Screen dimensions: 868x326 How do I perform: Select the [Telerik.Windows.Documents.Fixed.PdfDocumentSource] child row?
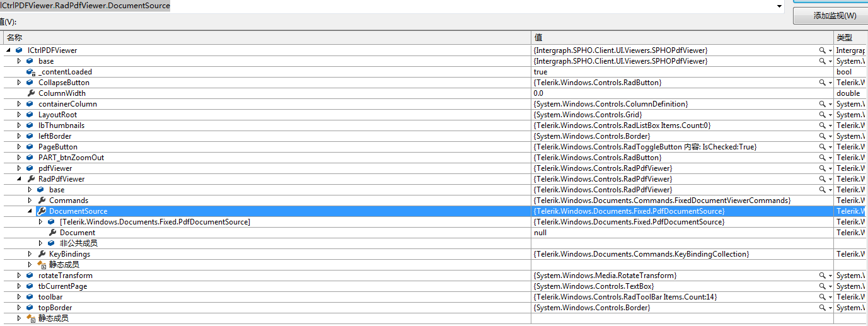coord(155,222)
